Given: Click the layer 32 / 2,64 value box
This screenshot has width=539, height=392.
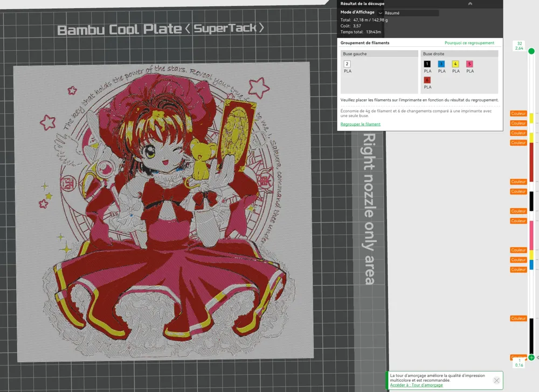Looking at the screenshot, I should coord(520,46).
